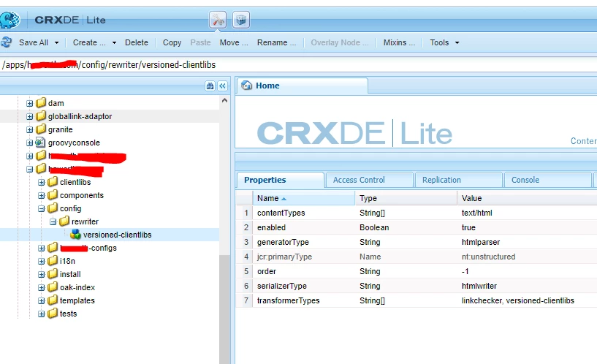597x364 pixels.
Task: Click the globallink-adaptor folder icon
Action: [x=41, y=116]
